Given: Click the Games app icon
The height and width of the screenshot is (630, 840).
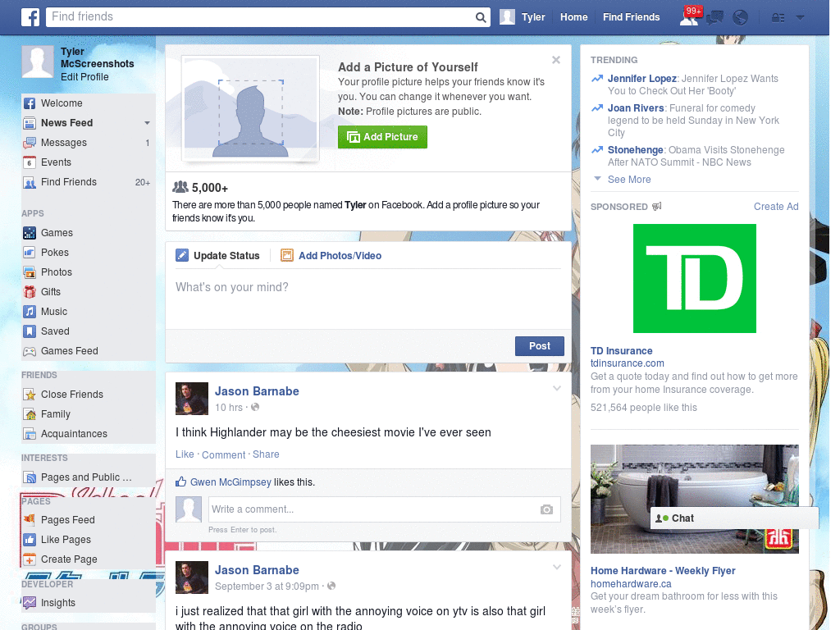Looking at the screenshot, I should coord(30,233).
